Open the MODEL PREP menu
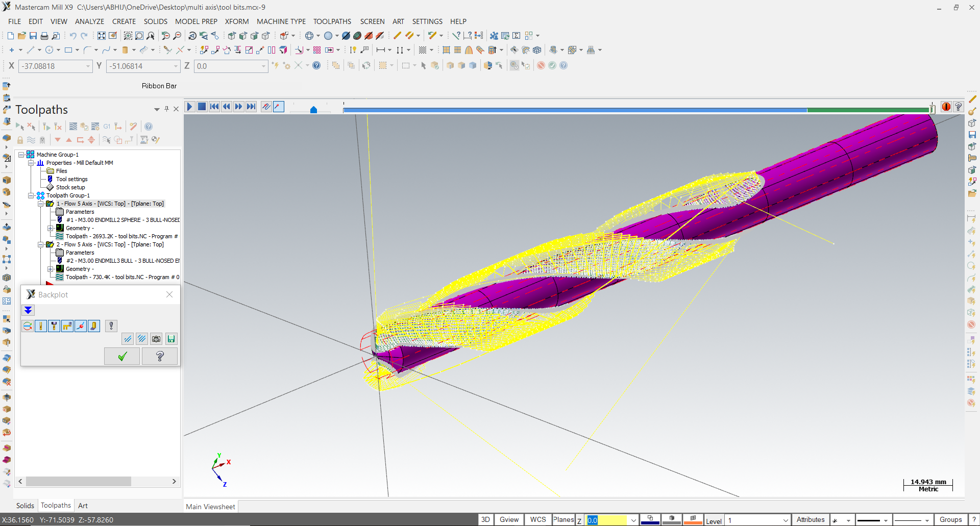 (x=196, y=21)
